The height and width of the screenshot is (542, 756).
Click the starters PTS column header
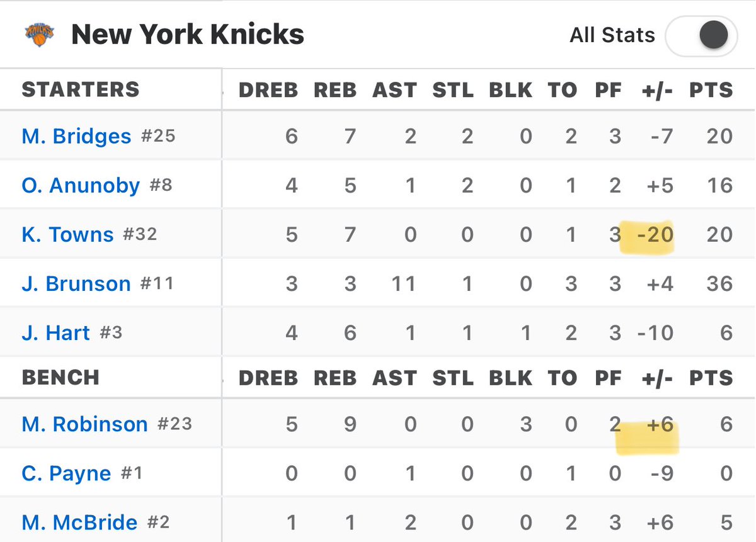[711, 90]
